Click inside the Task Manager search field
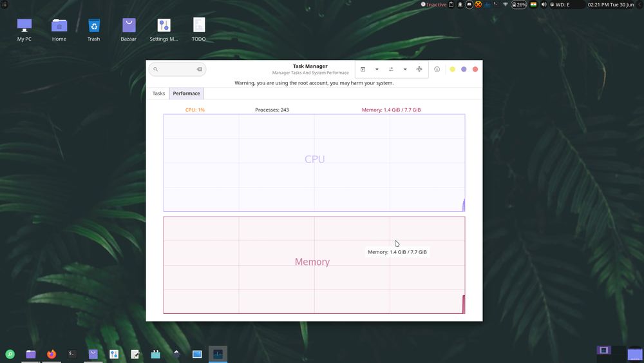This screenshot has height=363, width=644. point(175,70)
